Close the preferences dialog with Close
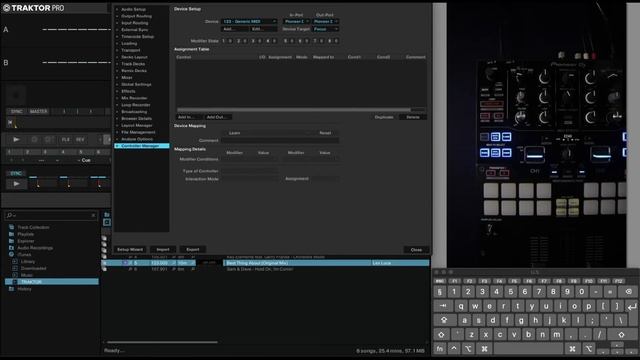Screen dimensions: 640x360 click(416, 250)
